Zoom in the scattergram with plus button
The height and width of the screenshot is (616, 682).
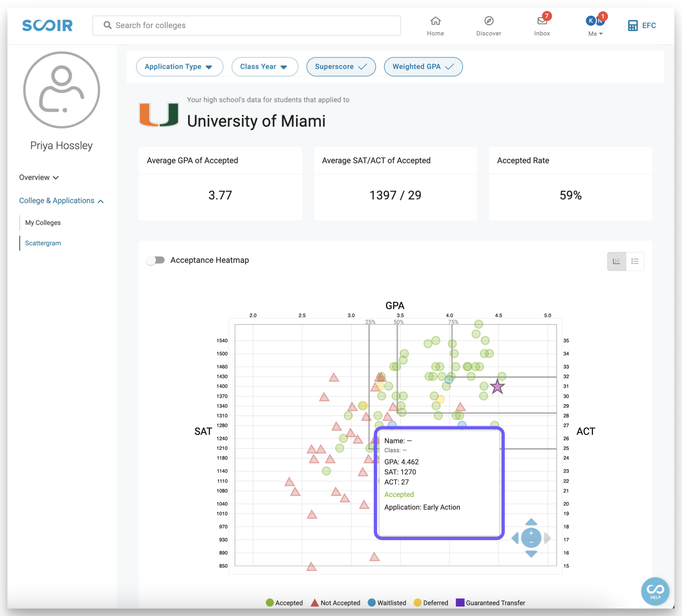(531, 534)
